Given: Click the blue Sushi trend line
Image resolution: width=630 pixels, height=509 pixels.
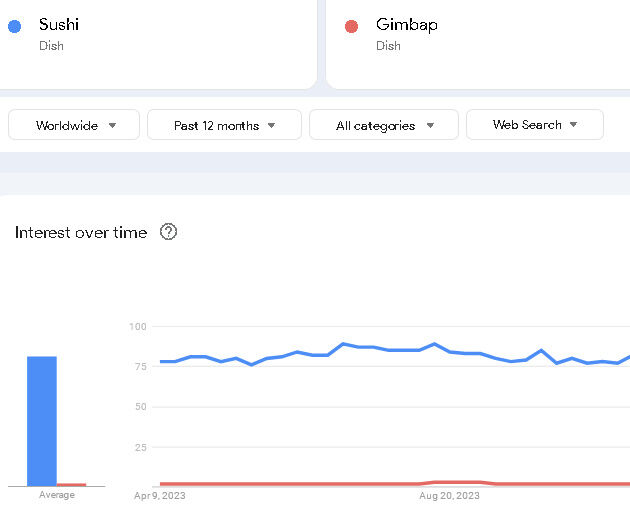Looking at the screenshot, I should click(300, 352).
